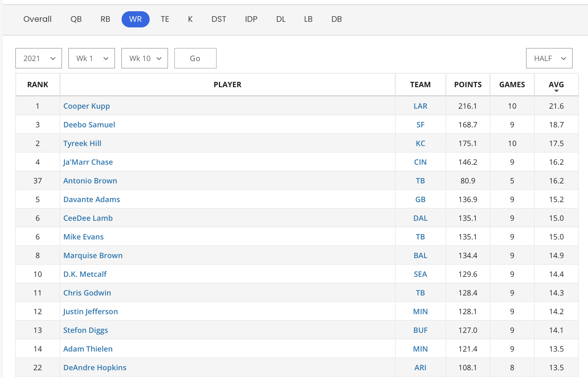Click the SF team link
Screen dimensions: 588x378
421,125
